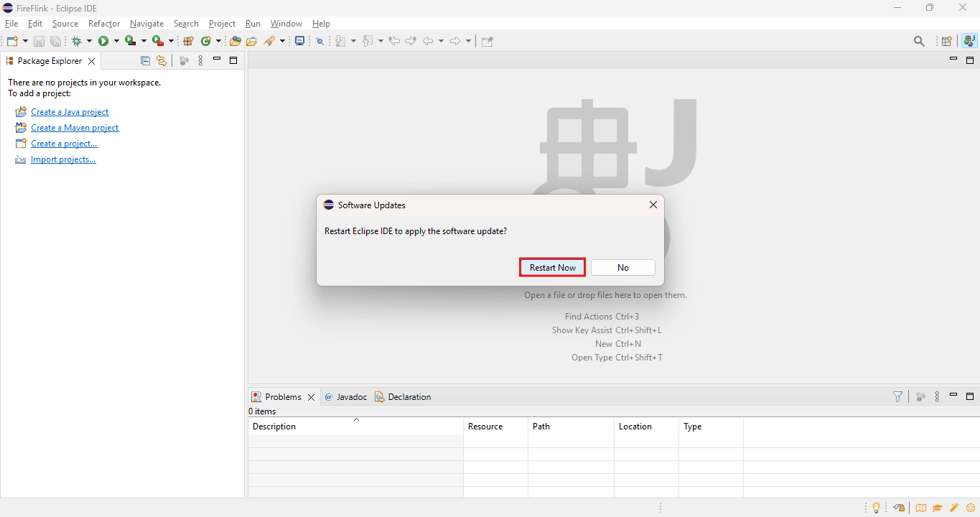Expand the Debug button dropdown arrow

point(89,42)
